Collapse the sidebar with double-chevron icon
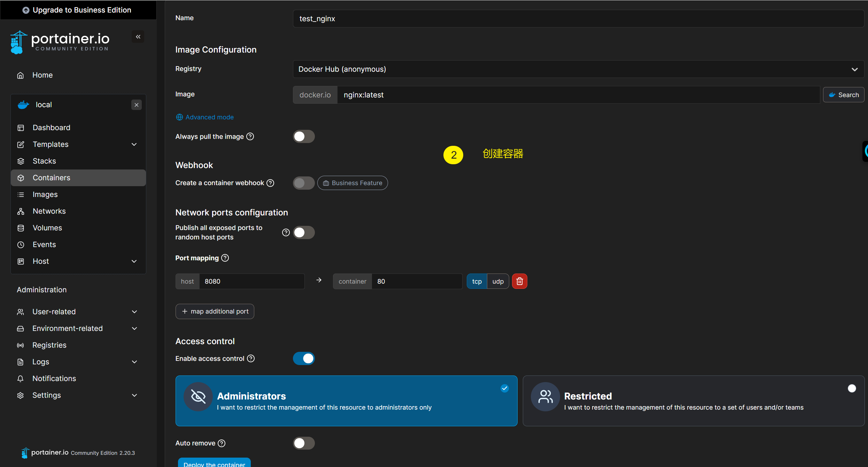Viewport: 868px width, 467px height. pyautogui.click(x=138, y=37)
